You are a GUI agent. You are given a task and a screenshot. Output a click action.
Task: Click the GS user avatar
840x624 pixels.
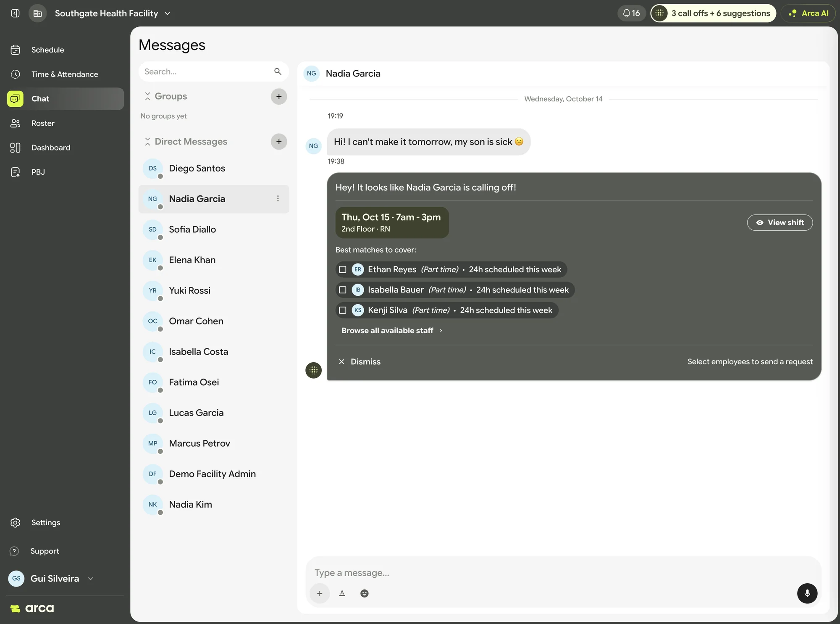16,579
